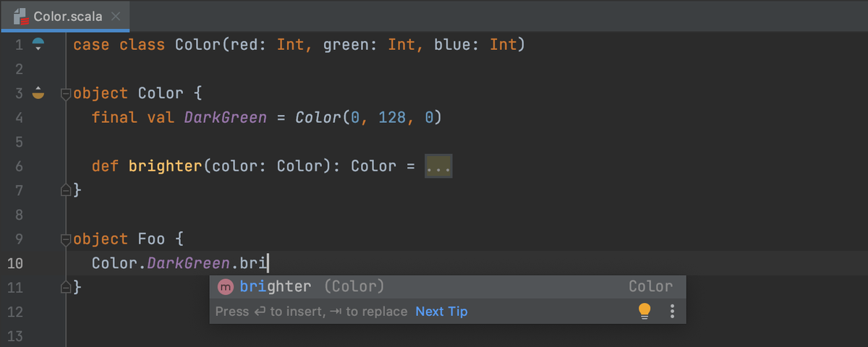Image resolution: width=868 pixels, height=347 pixels.
Task: Click the brighter method name on line 6
Action: click(166, 166)
